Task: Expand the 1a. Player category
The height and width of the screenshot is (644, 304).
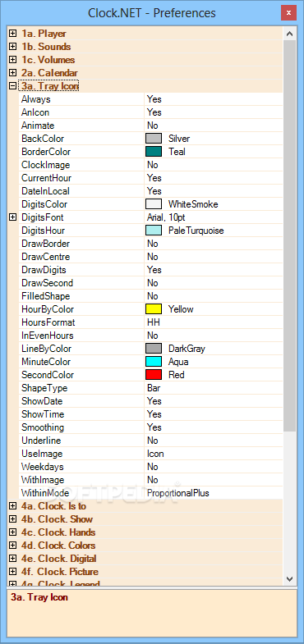Action: click(13, 34)
